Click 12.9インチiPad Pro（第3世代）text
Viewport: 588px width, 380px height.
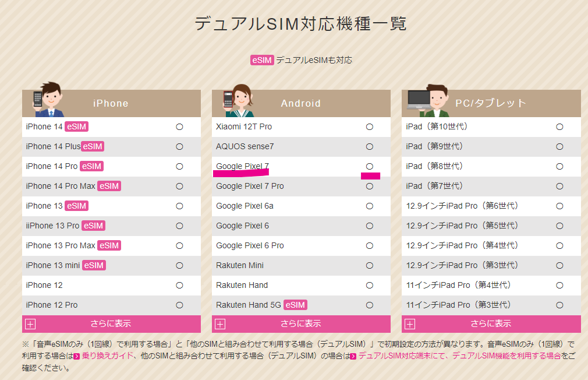pyautogui.click(x=463, y=265)
